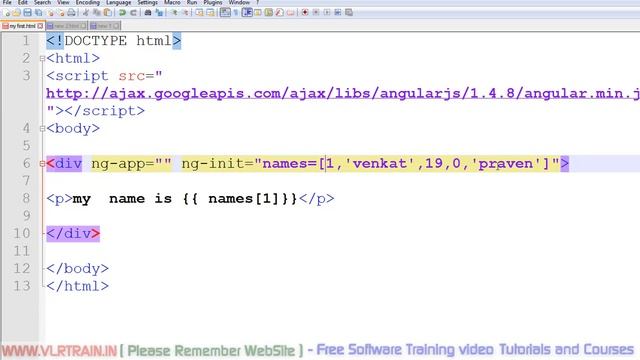Run macro multiple times with its toolbar icon

pyautogui.click(x=338, y=13)
